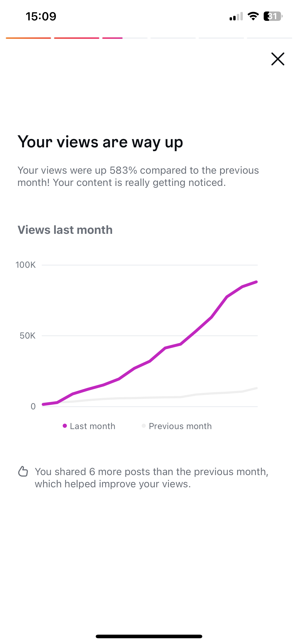298x644 pixels.
Task: Tap the Views last month chart title
Action: [65, 230]
